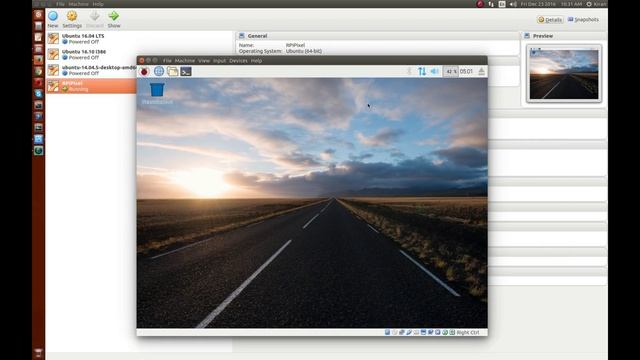The height and width of the screenshot is (360, 640).
Task: Open View menu of the VM window
Action: pyautogui.click(x=204, y=60)
